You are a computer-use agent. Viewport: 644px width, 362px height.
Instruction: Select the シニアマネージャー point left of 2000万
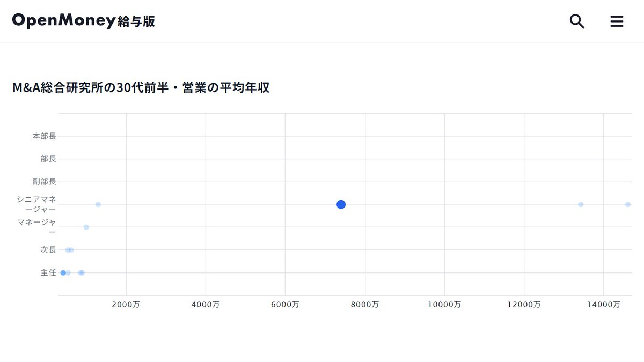(x=98, y=204)
